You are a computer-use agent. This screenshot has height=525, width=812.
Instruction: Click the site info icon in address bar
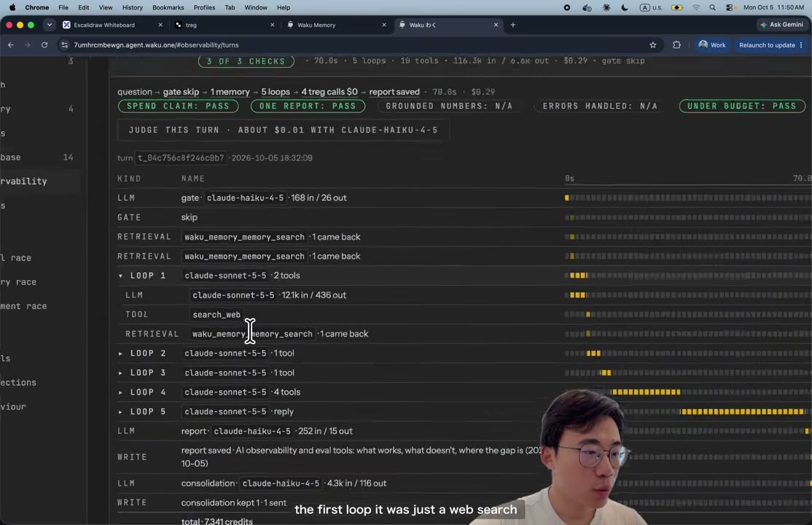click(65, 45)
